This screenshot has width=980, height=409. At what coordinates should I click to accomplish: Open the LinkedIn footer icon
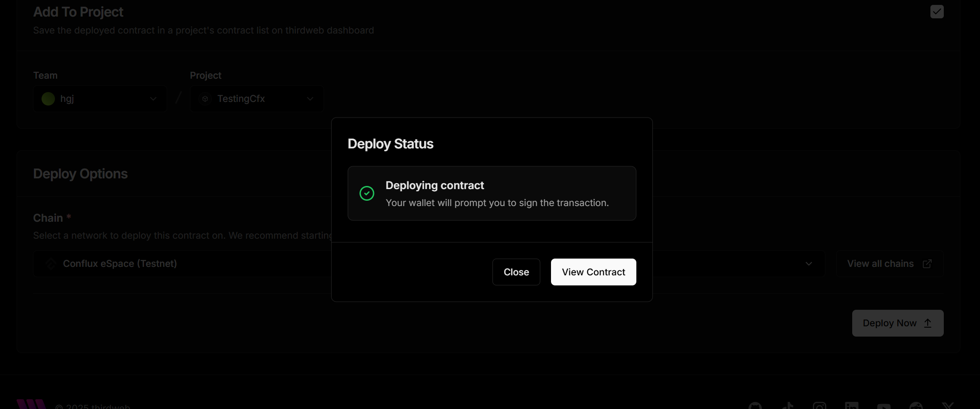pyautogui.click(x=852, y=406)
